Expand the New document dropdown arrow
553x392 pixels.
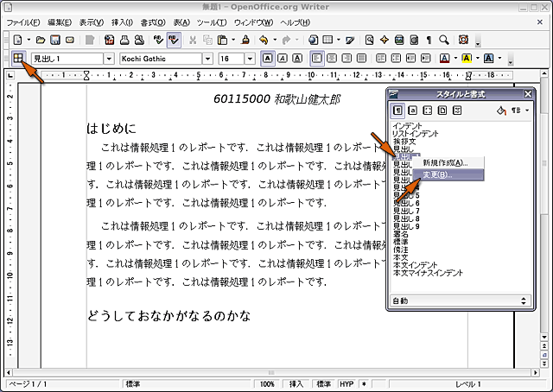tap(29, 40)
